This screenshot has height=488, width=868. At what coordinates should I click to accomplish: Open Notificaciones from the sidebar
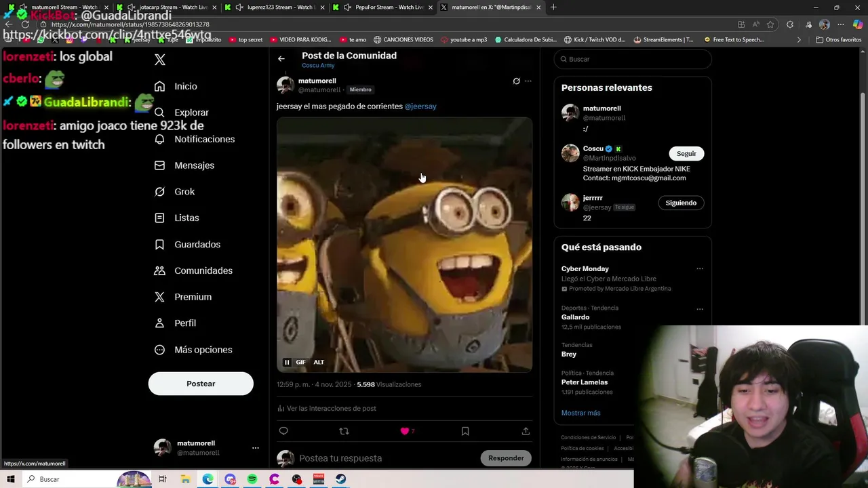194,139
